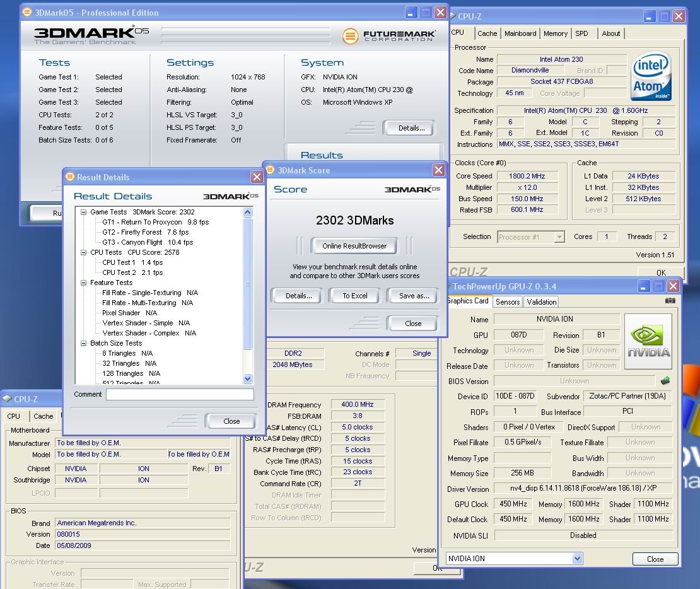This screenshot has height=589, width=700.
Task: Switch to Mainboard tab in top CPU-Z
Action: pyautogui.click(x=520, y=33)
